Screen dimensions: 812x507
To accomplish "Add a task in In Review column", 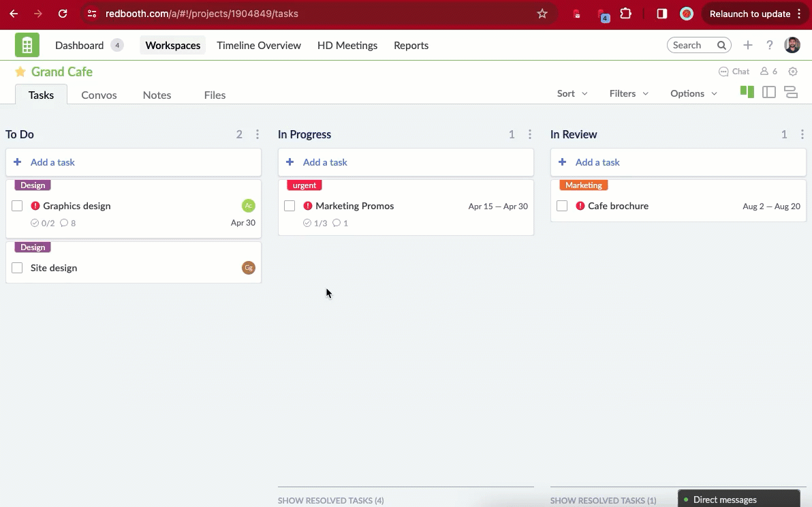I will click(x=678, y=162).
